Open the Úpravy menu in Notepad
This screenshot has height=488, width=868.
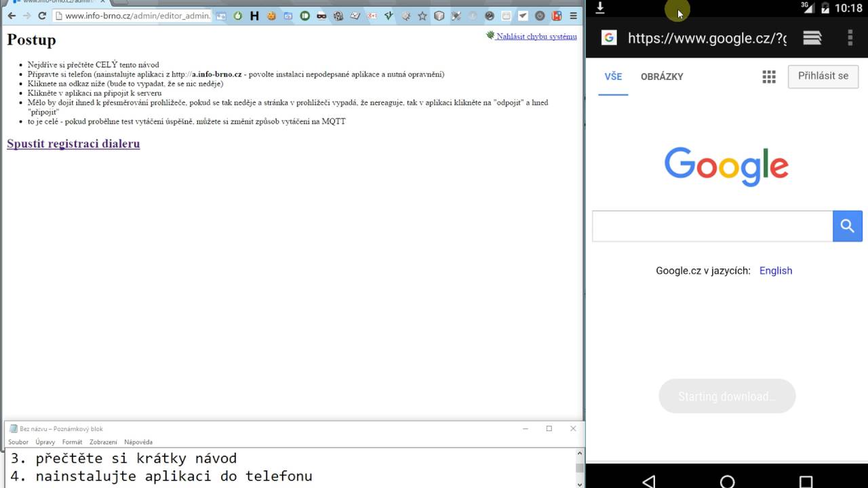click(45, 442)
